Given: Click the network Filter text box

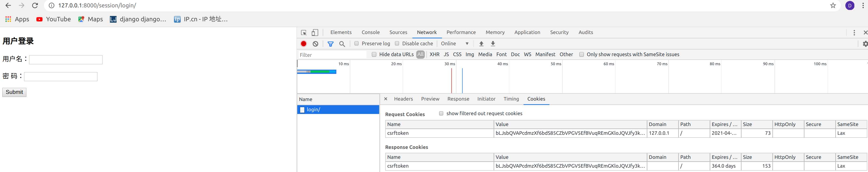Looking at the screenshot, I should 332,55.
